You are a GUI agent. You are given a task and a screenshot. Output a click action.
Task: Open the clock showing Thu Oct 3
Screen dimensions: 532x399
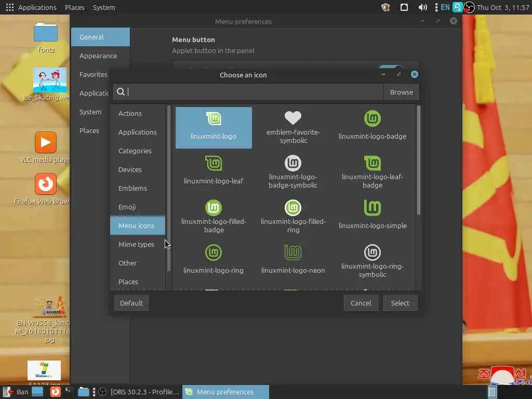pos(503,7)
